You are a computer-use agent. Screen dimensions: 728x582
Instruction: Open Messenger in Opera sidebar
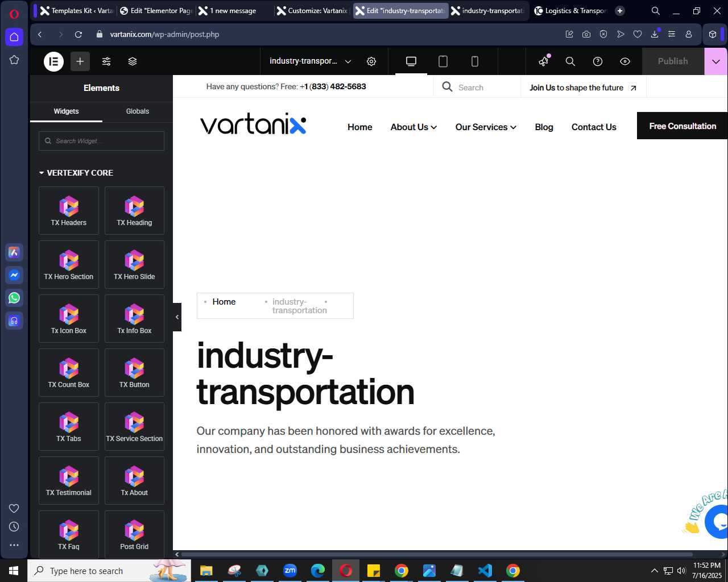click(x=14, y=275)
